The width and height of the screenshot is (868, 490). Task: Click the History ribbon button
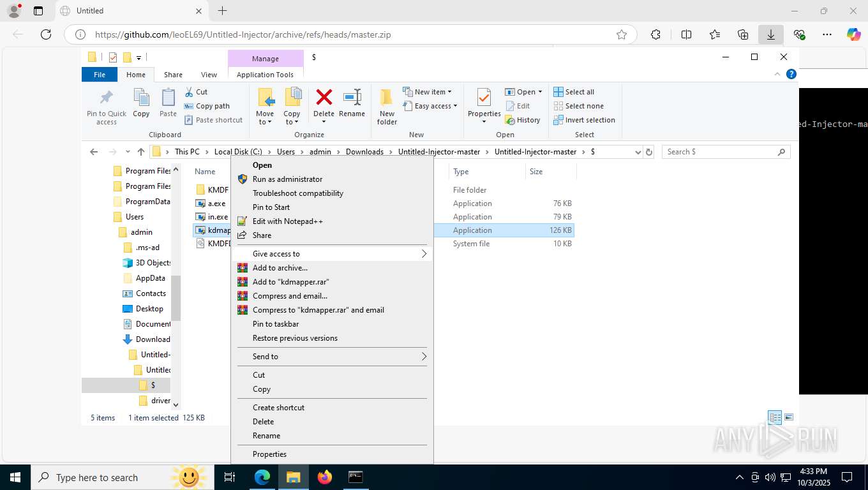point(523,120)
